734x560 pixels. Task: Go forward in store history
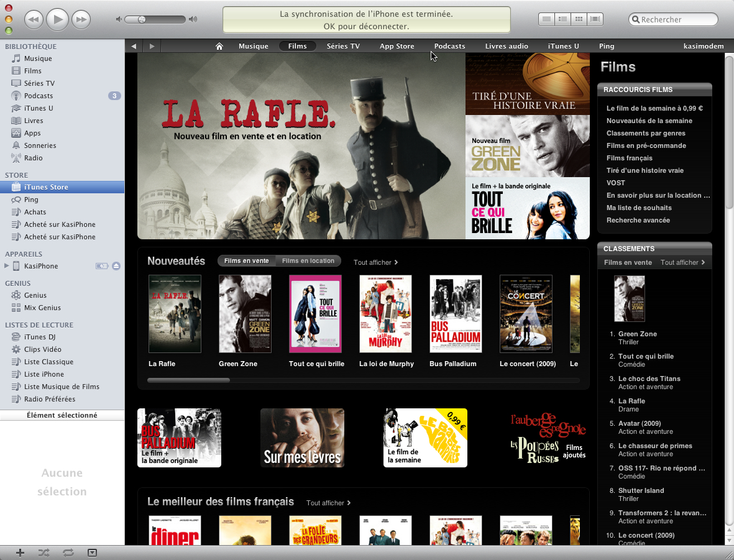click(152, 46)
